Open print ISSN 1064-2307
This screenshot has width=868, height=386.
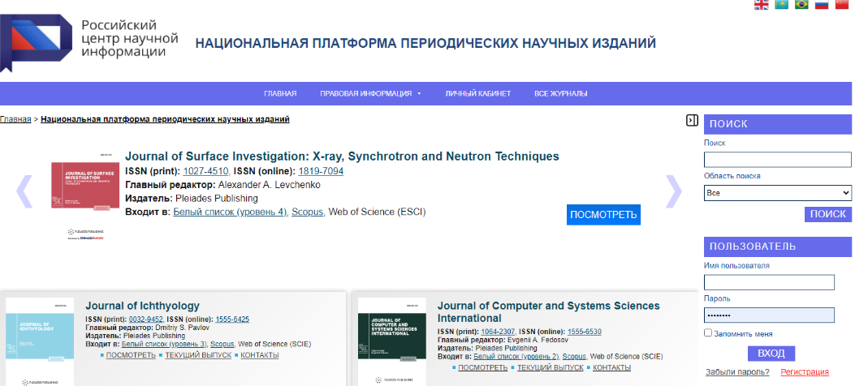(498, 332)
